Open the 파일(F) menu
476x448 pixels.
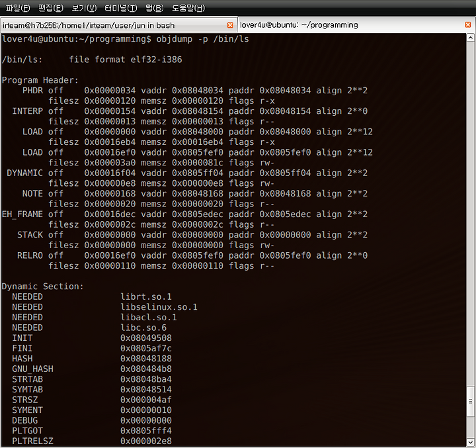tap(18, 8)
